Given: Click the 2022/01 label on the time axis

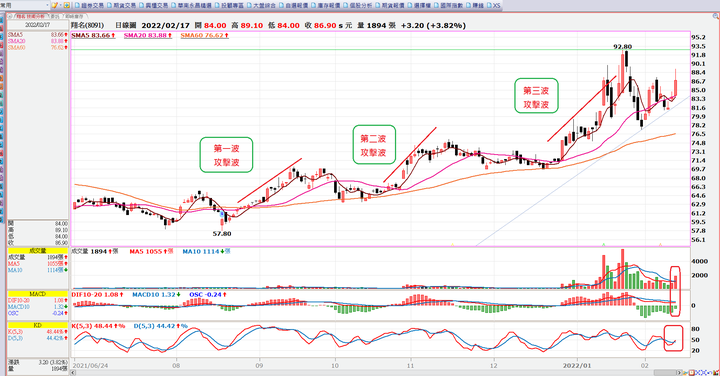Looking at the screenshot, I should 577,365.
